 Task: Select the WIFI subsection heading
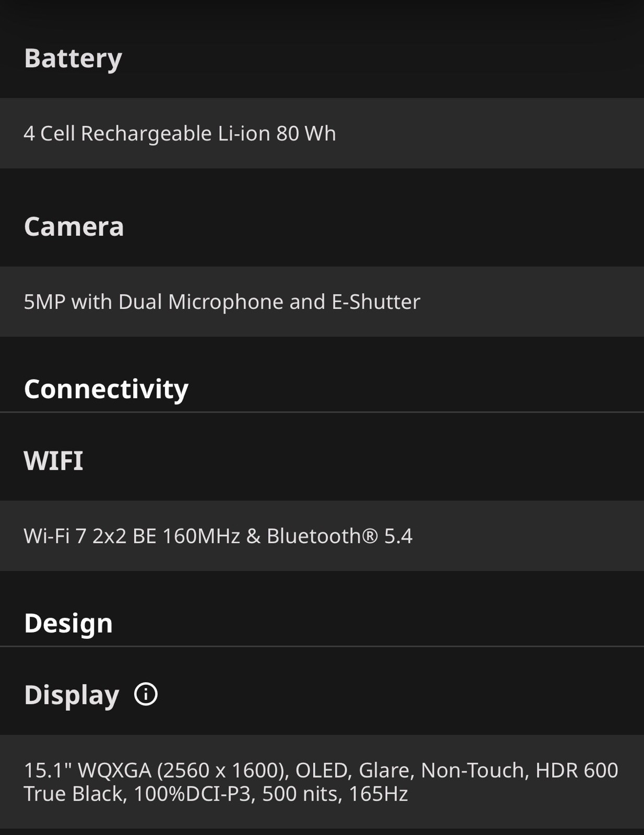point(54,461)
